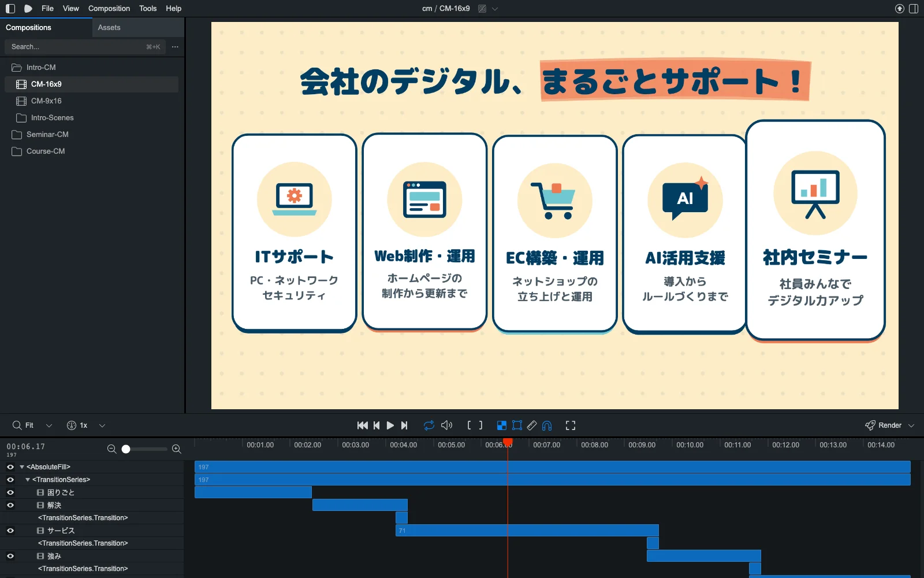The width and height of the screenshot is (924, 578).
Task: Collapse the AbsoluteFill timeline row
Action: (x=22, y=467)
